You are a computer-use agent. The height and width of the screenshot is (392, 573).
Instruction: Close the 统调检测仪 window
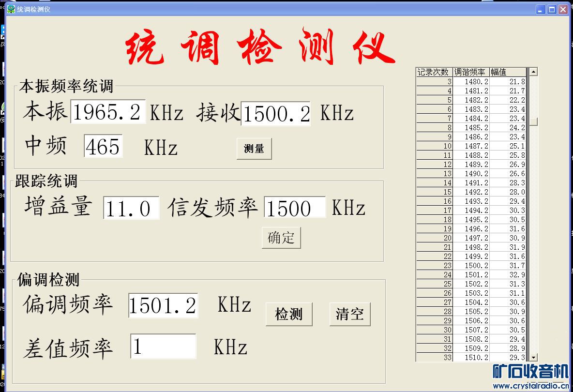[563, 10]
